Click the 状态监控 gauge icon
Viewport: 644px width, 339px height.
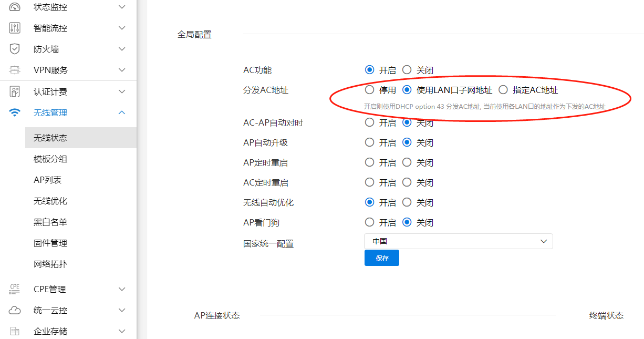tap(15, 7)
